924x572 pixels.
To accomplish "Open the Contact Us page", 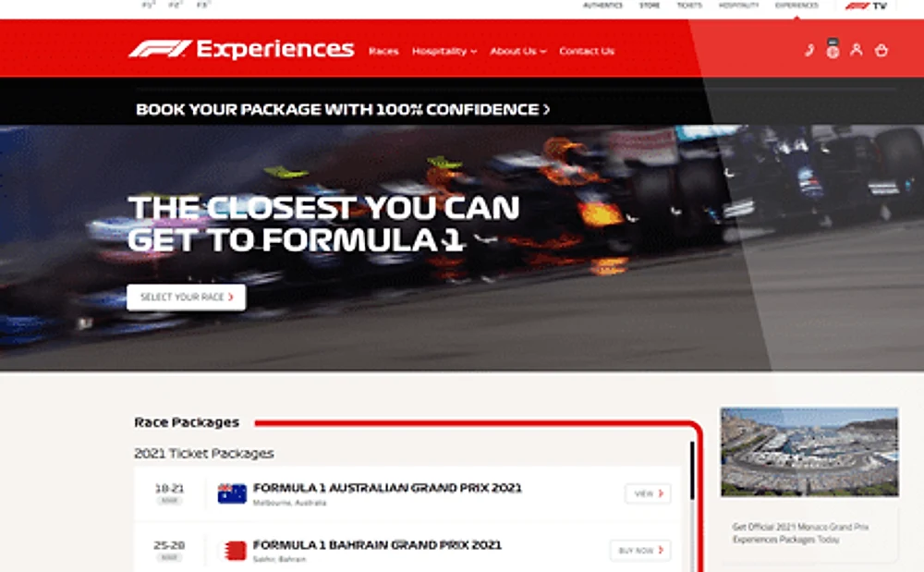I will coord(587,51).
